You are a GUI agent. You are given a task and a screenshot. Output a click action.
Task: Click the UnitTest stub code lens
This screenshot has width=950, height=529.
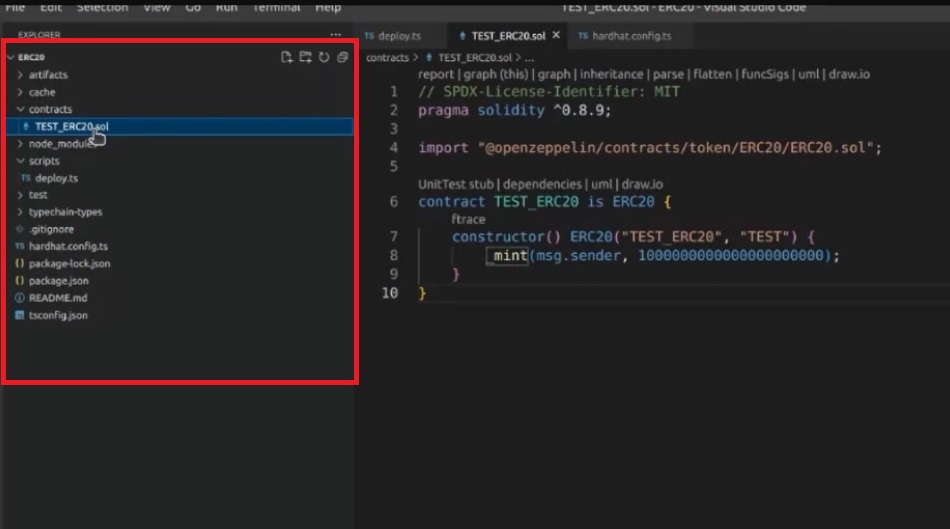[455, 184]
